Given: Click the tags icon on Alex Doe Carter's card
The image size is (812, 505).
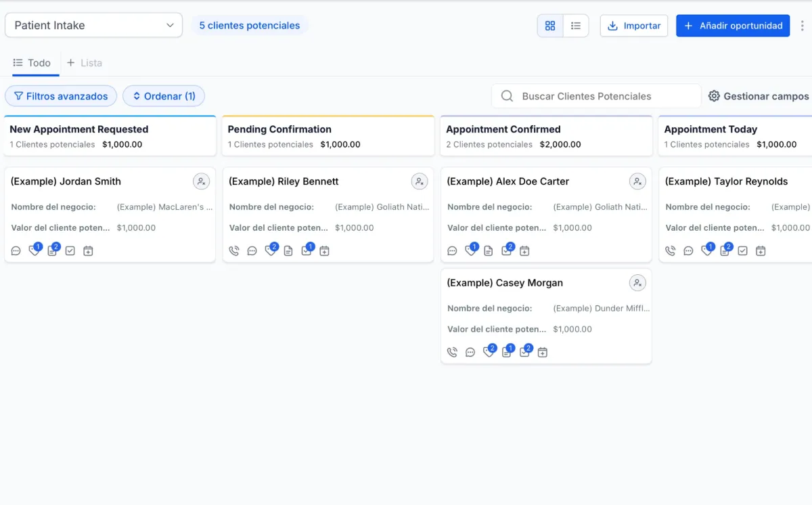Looking at the screenshot, I should pos(470,251).
